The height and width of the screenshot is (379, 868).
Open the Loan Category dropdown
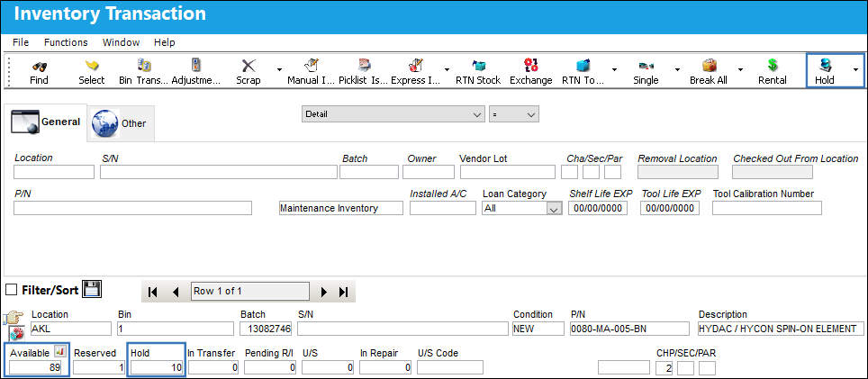pyautogui.click(x=522, y=209)
